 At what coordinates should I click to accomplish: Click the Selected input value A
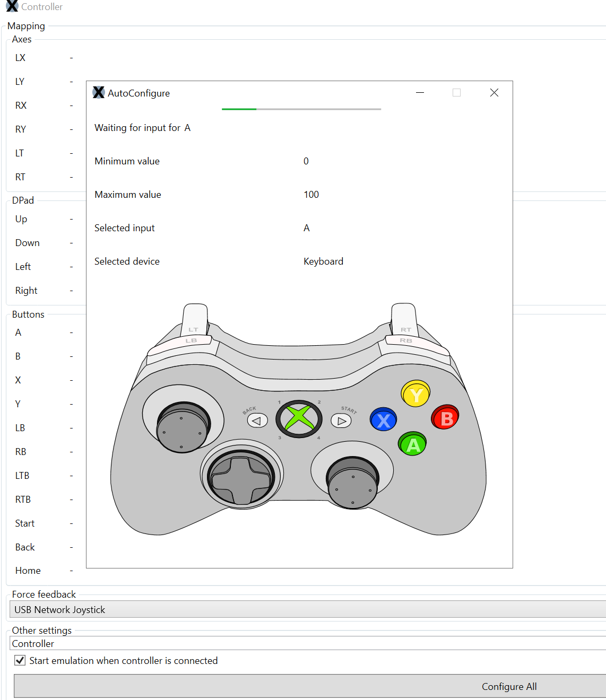306,227
